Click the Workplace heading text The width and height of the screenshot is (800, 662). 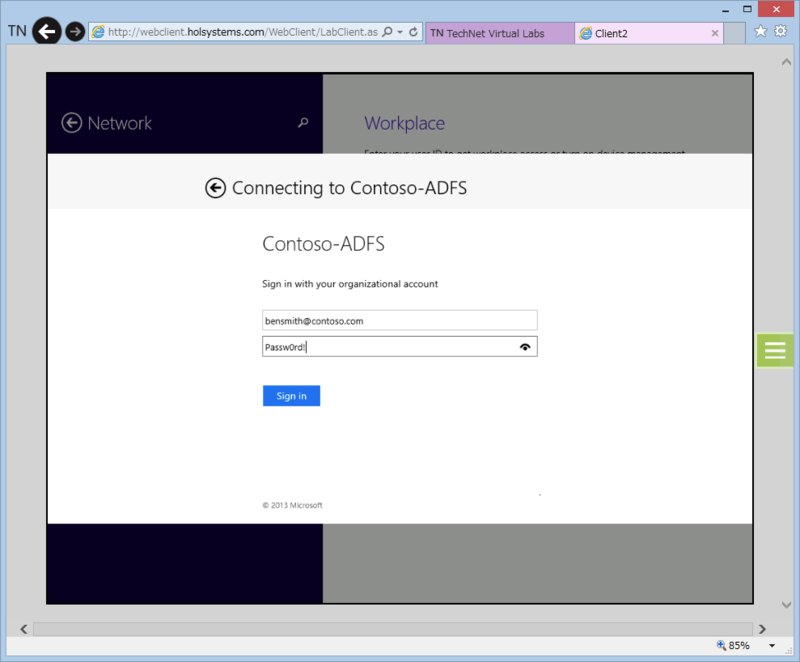tap(404, 123)
